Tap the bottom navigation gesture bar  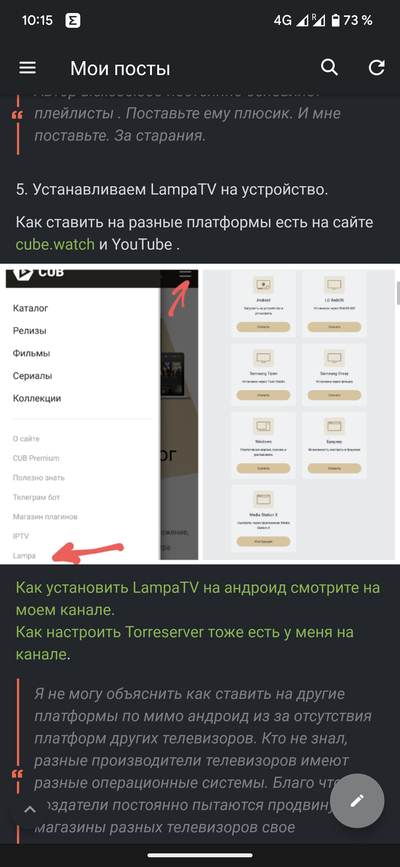click(200, 856)
